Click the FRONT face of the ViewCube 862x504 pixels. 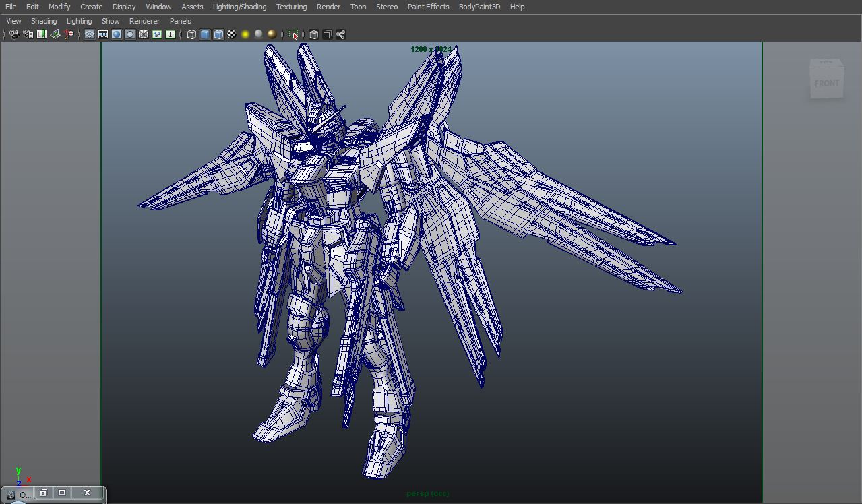(x=827, y=83)
